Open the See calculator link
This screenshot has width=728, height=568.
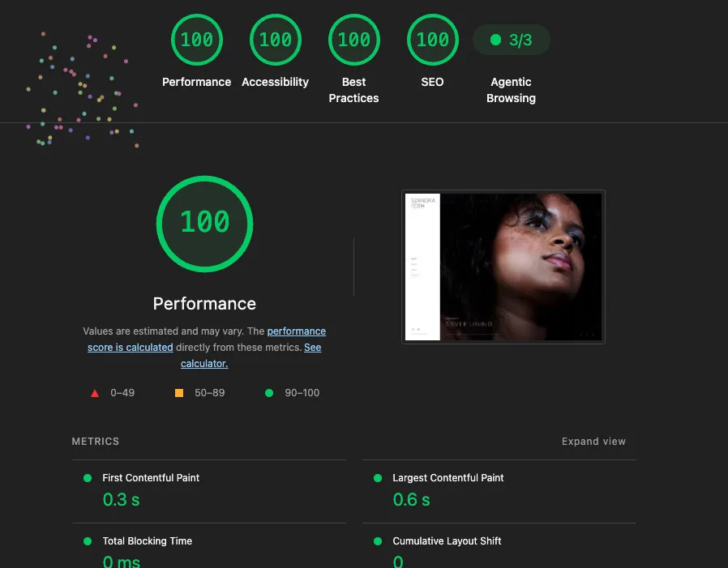251,356
